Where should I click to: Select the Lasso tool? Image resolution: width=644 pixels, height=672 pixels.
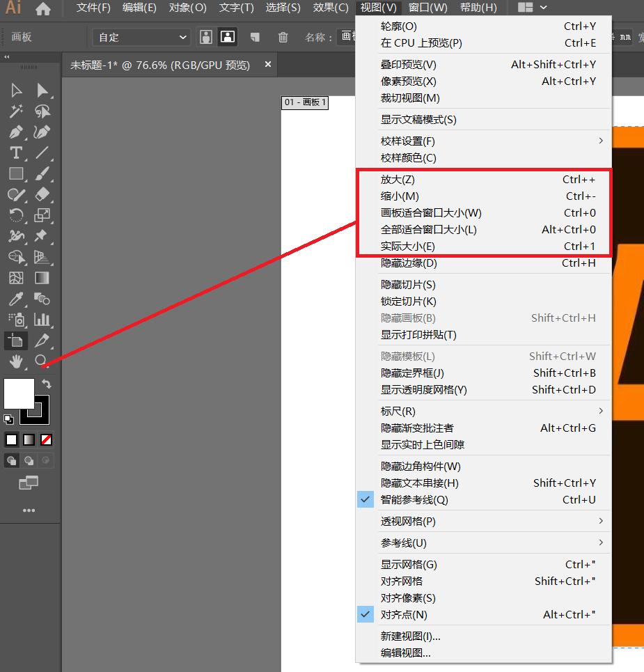[x=42, y=111]
